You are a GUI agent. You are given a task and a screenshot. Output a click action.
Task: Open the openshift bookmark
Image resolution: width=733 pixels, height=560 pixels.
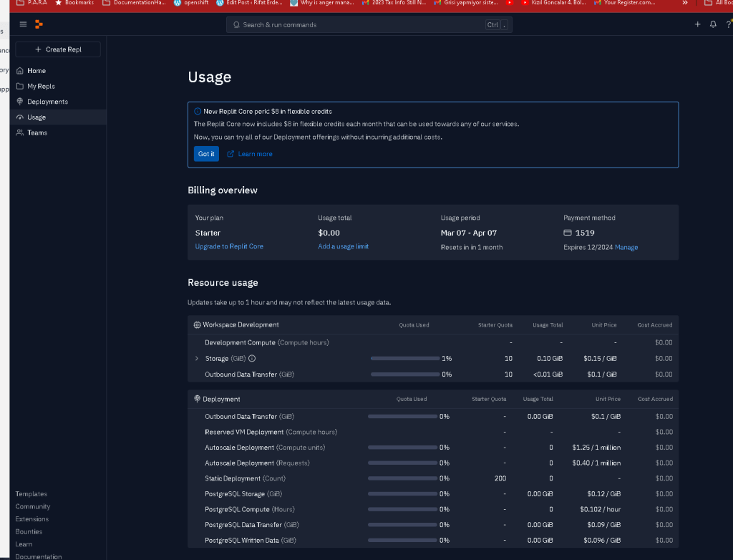click(x=190, y=3)
